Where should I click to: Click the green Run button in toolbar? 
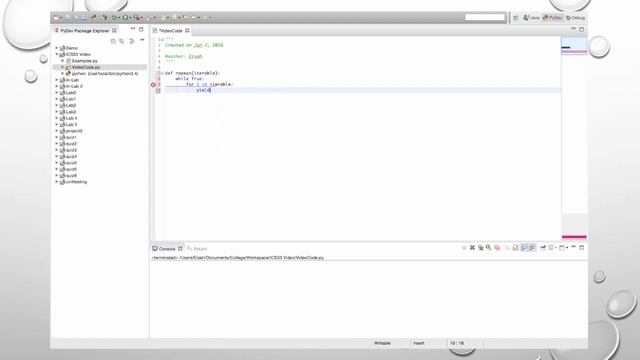125,18
